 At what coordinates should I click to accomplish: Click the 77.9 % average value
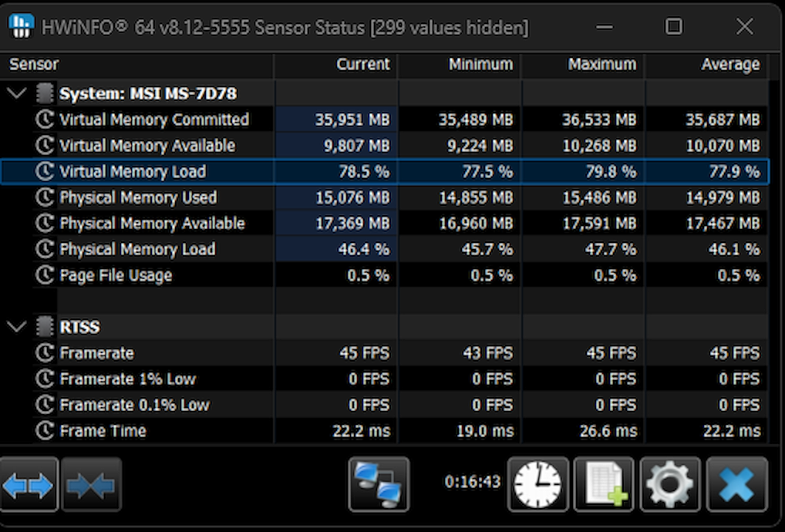click(734, 172)
